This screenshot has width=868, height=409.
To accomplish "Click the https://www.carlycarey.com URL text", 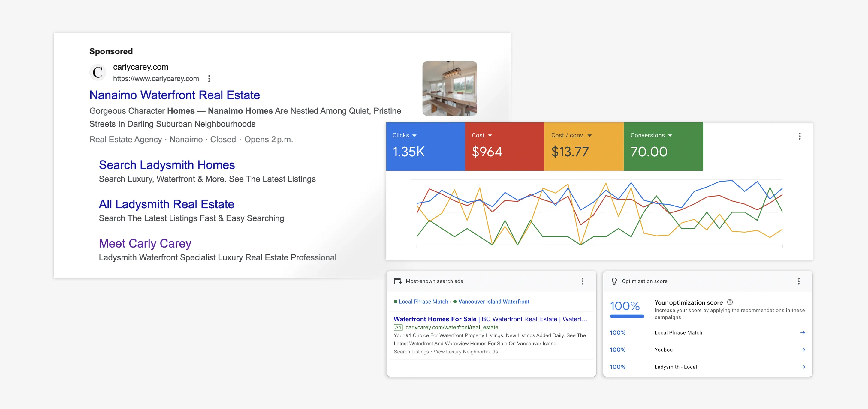I will point(156,79).
